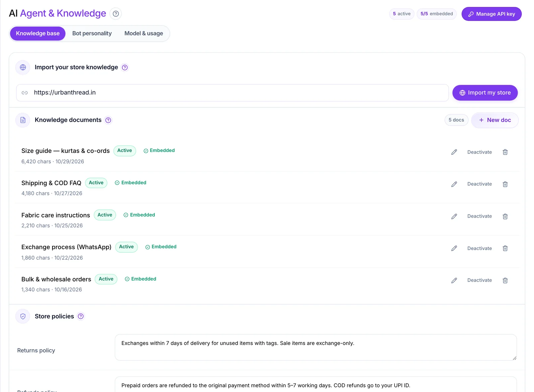
Task: Edit the Size guide document with pencil icon
Action: pyautogui.click(x=454, y=152)
